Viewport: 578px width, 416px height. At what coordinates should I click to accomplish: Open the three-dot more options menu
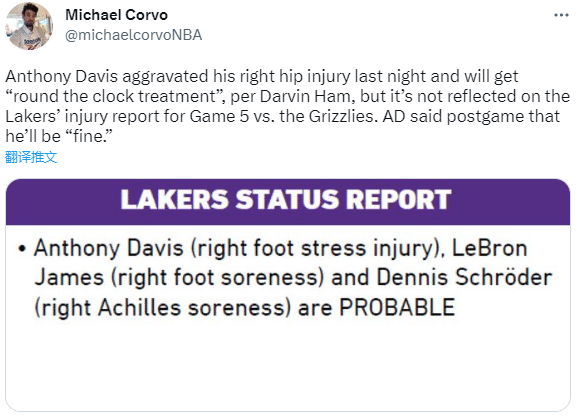pyautogui.click(x=561, y=15)
